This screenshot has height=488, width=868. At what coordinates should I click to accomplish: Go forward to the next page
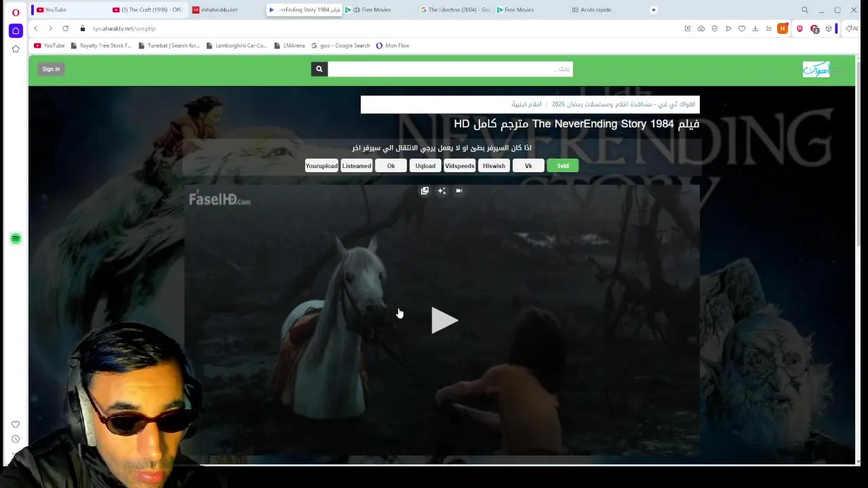(x=50, y=28)
